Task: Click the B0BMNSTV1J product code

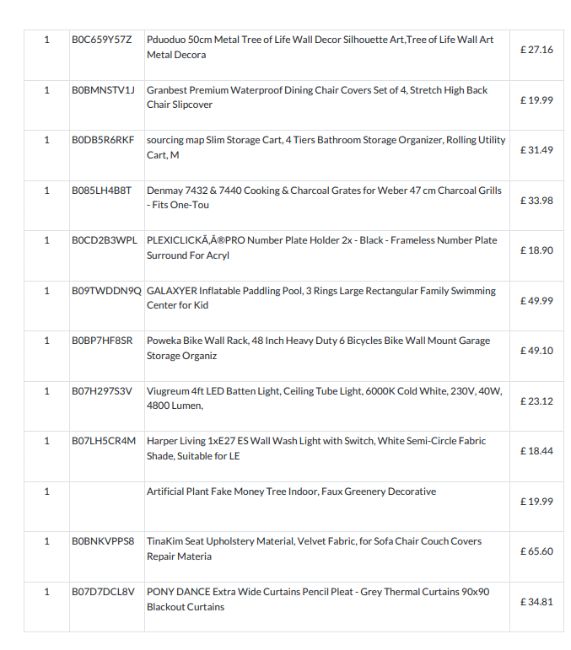Action: click(103, 90)
